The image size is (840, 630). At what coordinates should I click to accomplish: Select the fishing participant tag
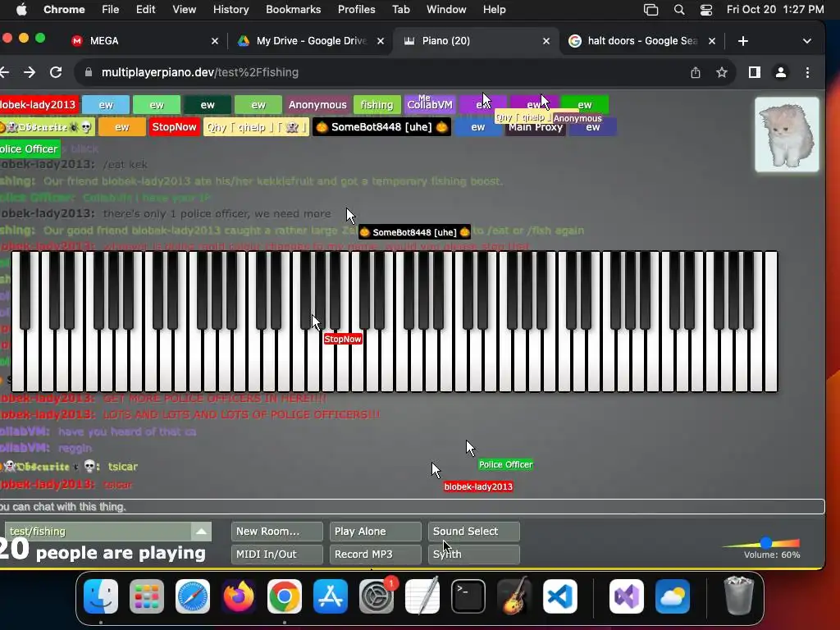pyautogui.click(x=377, y=104)
